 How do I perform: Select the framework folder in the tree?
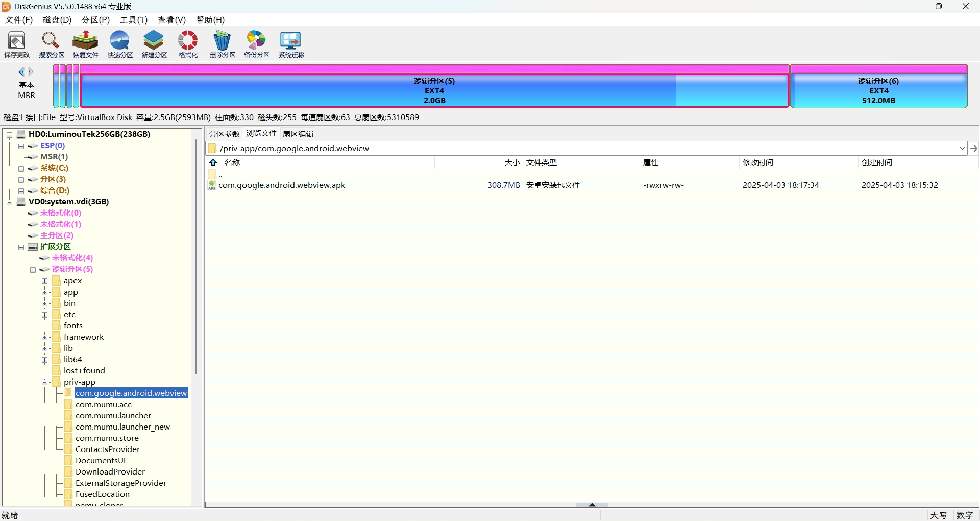85,337
